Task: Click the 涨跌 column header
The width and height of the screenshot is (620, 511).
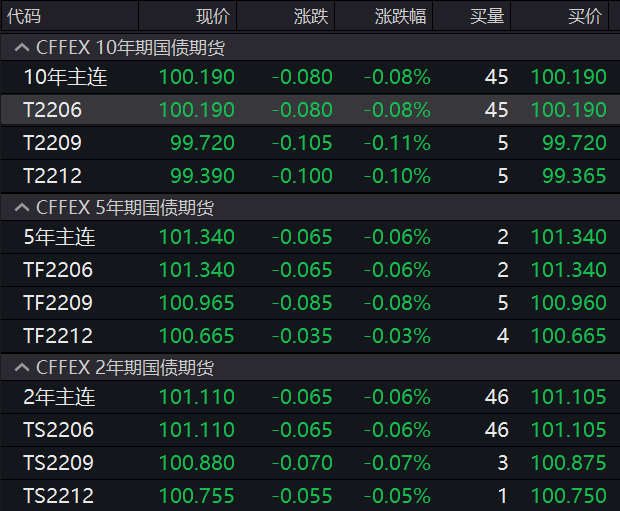Action: (310, 16)
